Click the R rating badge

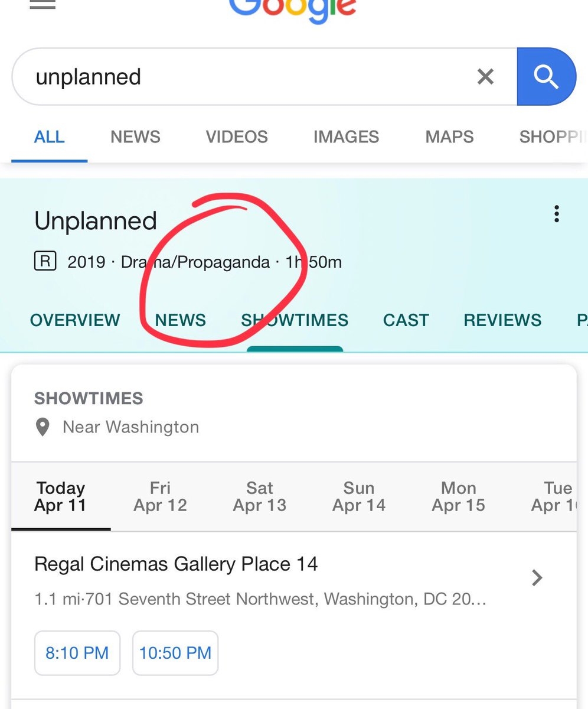tap(45, 261)
